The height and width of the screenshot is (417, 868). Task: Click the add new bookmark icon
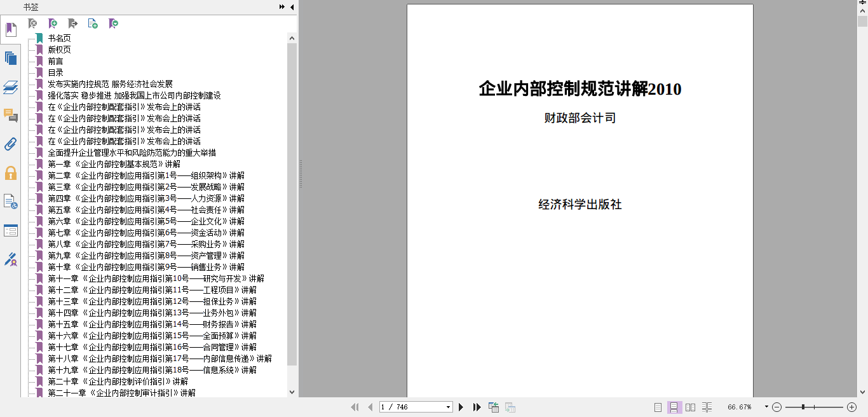[x=53, y=24]
